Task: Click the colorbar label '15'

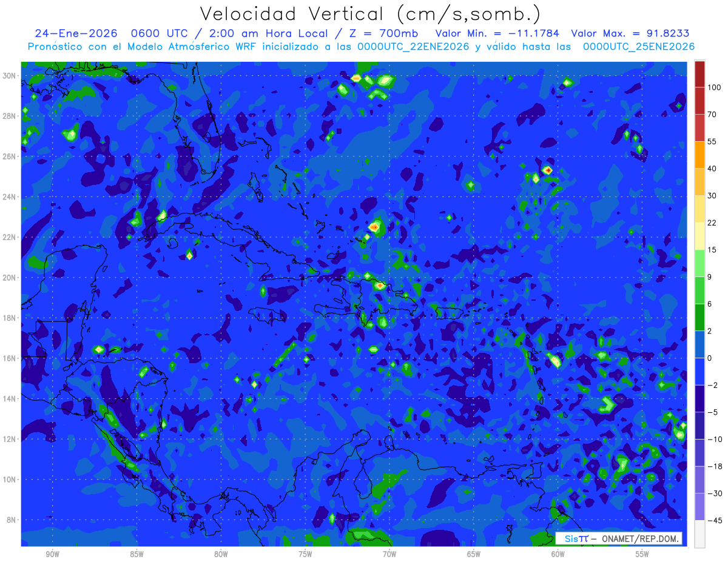Action: click(x=712, y=250)
